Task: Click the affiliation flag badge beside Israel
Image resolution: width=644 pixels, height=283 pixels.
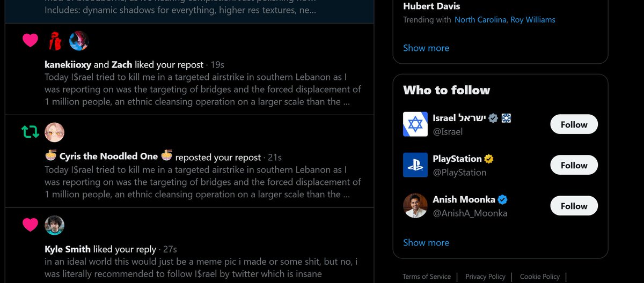Action: coord(506,118)
